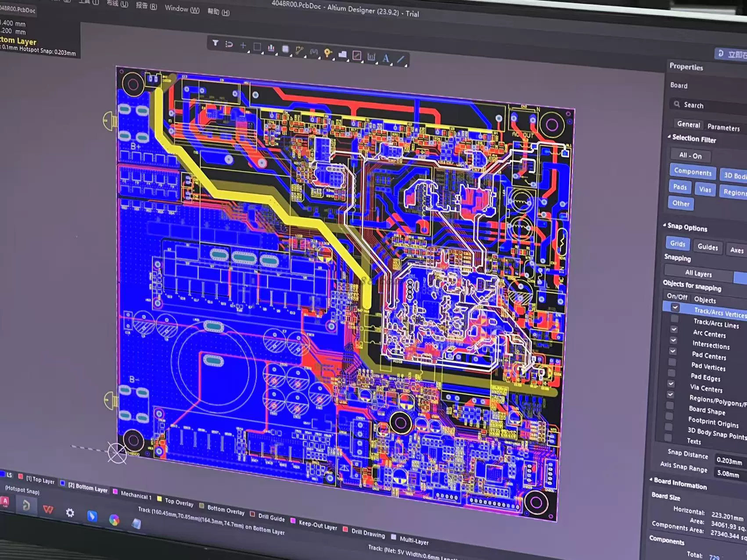Click the Place Via icon in toolbar
This screenshot has width=747, height=560.
tap(327, 53)
